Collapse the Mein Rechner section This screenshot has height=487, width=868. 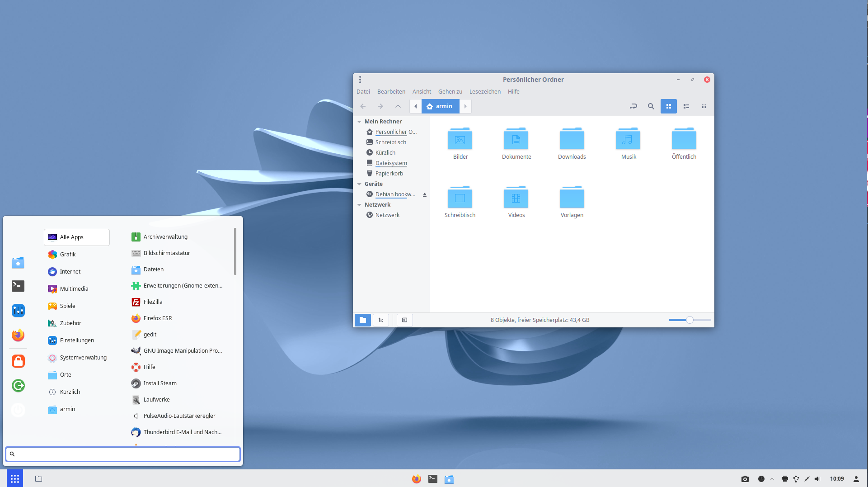pyautogui.click(x=359, y=122)
